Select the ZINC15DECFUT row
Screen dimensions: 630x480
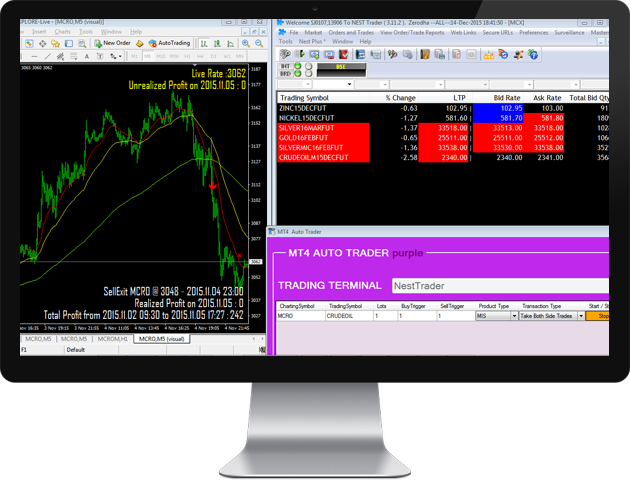pyautogui.click(x=443, y=108)
